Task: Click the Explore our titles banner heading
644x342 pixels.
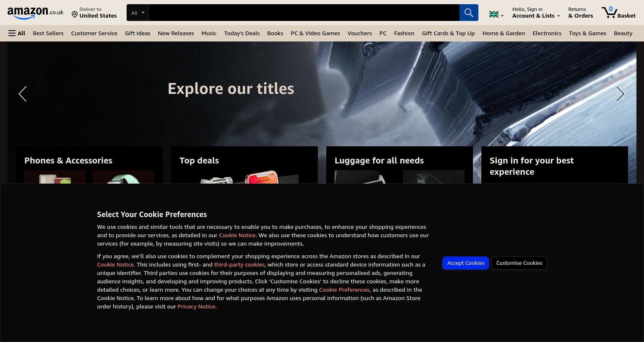Action: pos(231,88)
